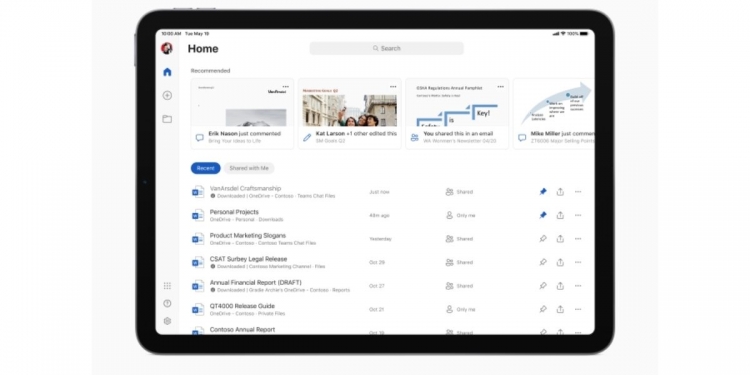750x375 pixels.
Task: Open the VanArsdel Craftsmanship title
Action: [245, 188]
